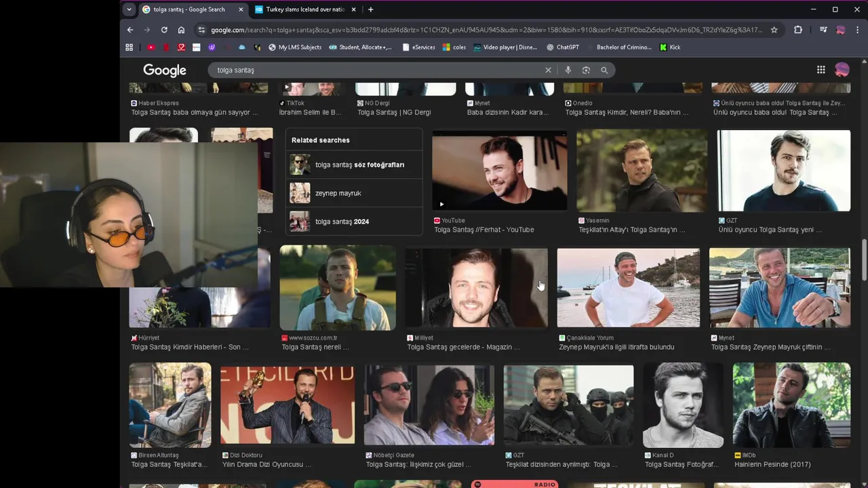Open Nöbetçi Gazete couple image
The width and height of the screenshot is (868, 488).
(429, 405)
